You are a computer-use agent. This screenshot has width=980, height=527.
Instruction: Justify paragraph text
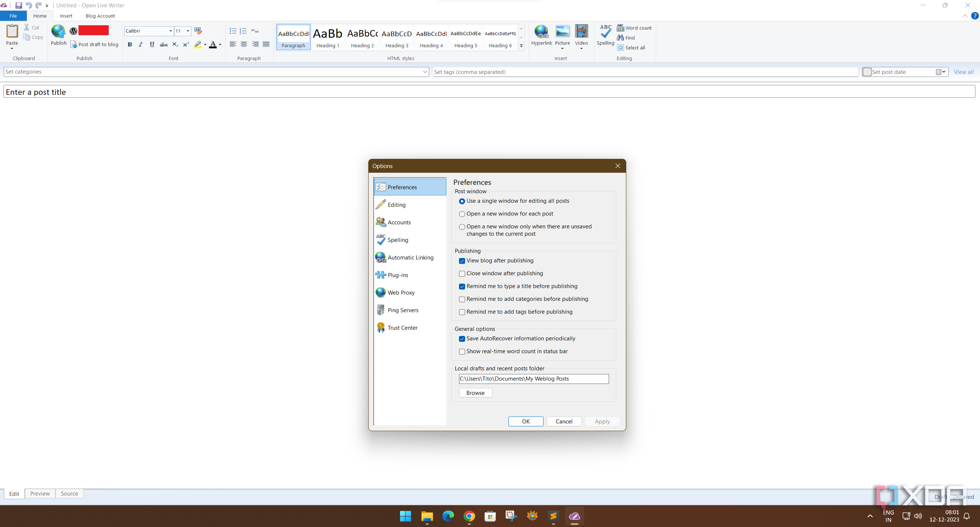[266, 44]
